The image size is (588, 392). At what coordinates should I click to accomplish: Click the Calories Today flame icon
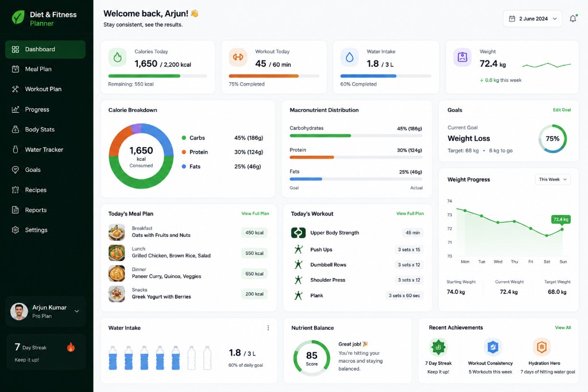[117, 57]
